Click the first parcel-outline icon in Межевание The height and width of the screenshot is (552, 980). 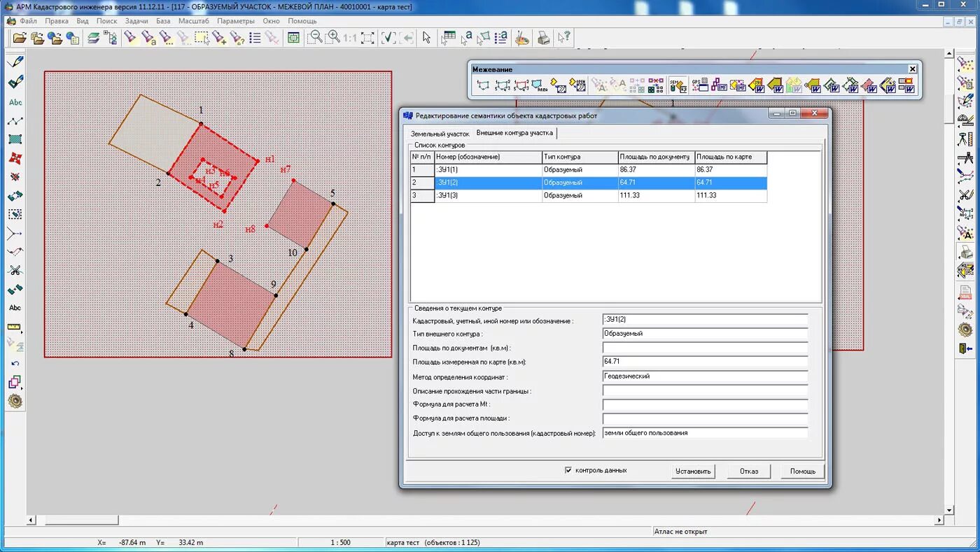click(x=483, y=85)
